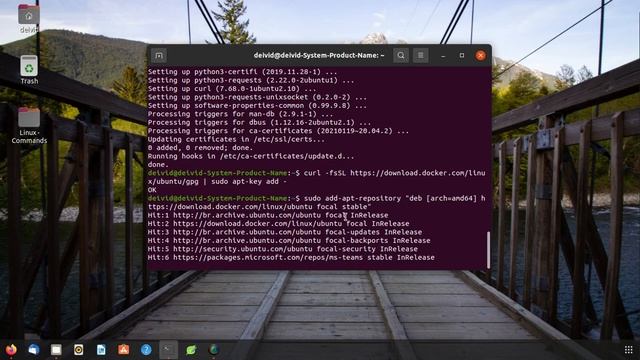The image size is (640, 360).
Task: Click the terminal scrollbar handle
Action: 488,250
